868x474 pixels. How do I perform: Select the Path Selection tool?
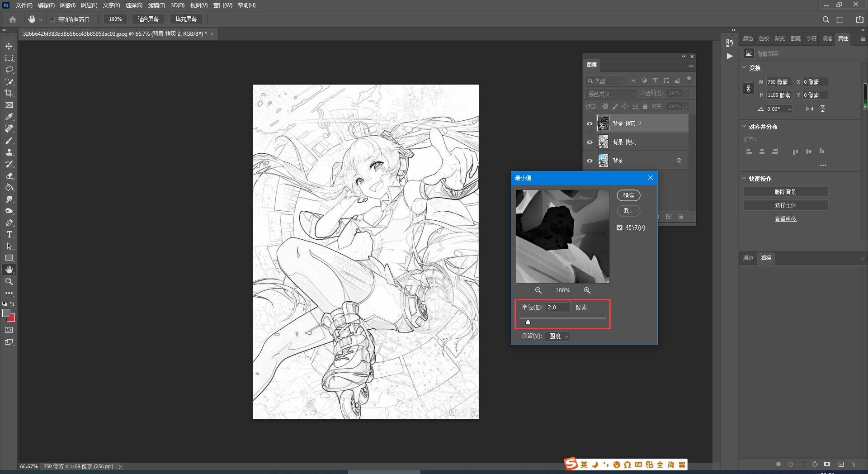click(9, 246)
